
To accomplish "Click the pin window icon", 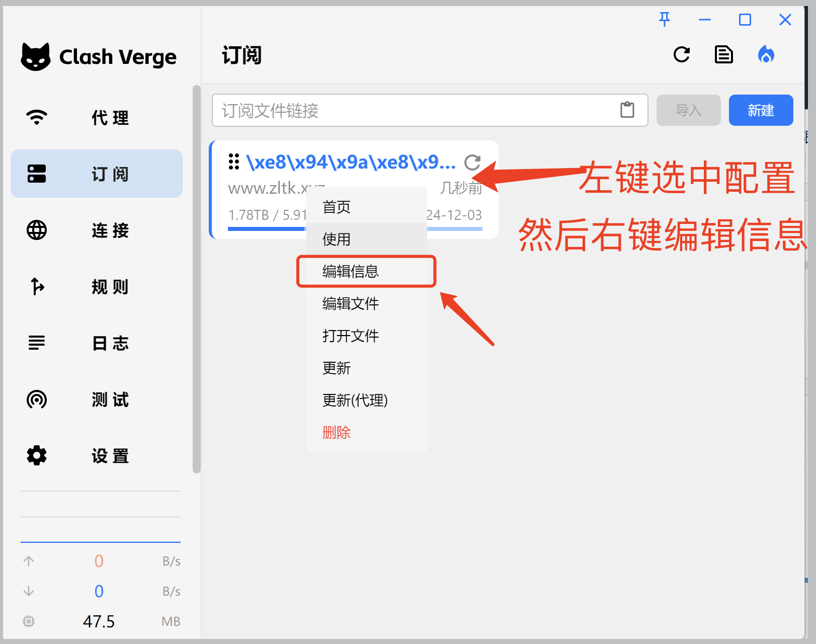I will point(665,20).
